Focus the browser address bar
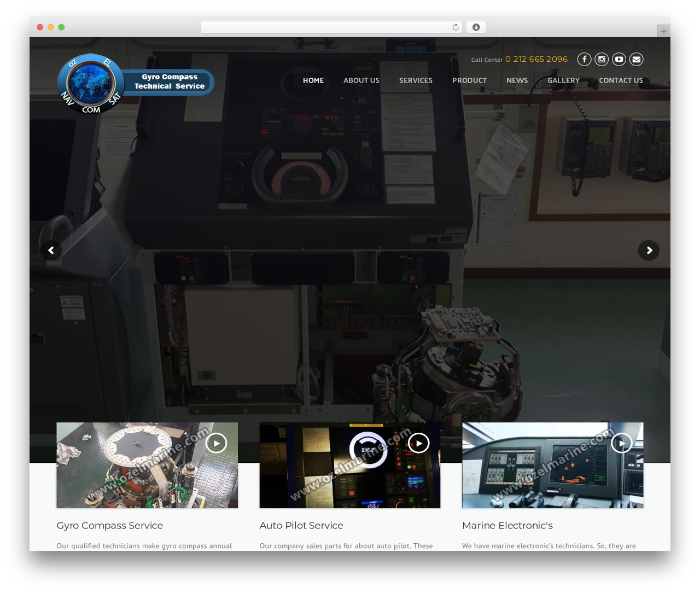 [x=331, y=27]
